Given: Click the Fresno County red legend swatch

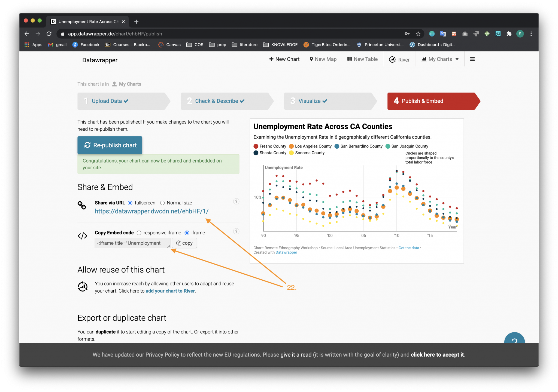Looking at the screenshot, I should click(256, 146).
